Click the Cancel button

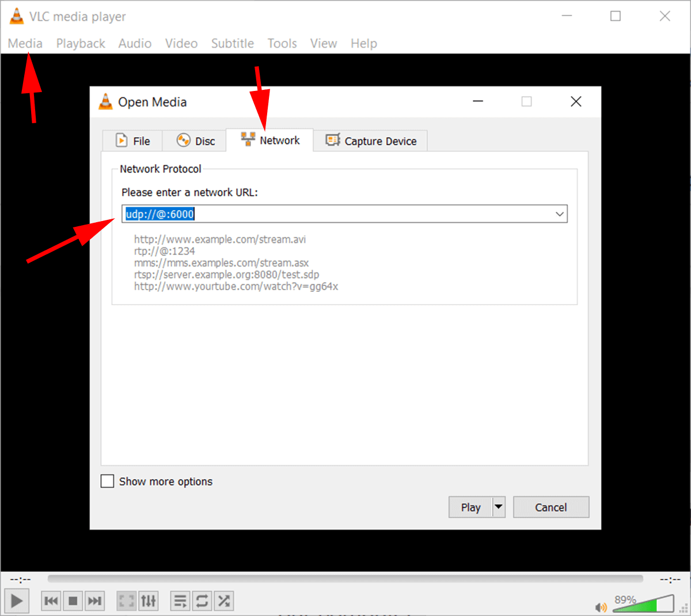tap(551, 507)
